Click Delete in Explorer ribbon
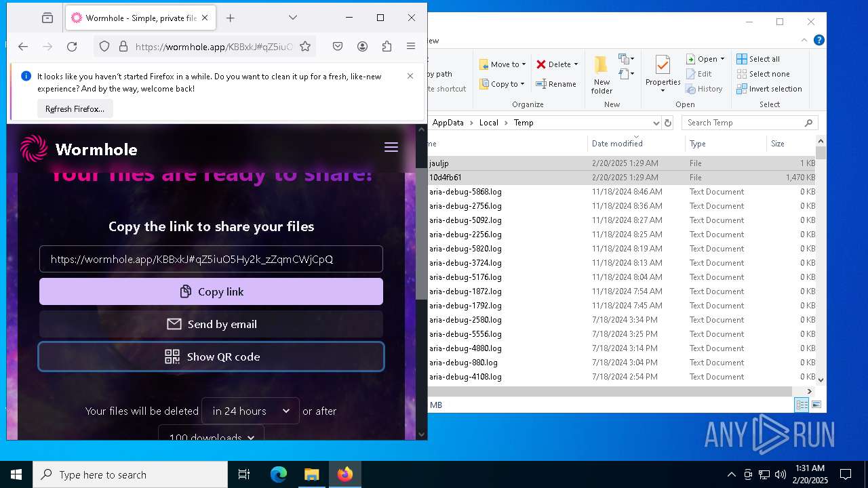This screenshot has width=868, height=488. (557, 64)
